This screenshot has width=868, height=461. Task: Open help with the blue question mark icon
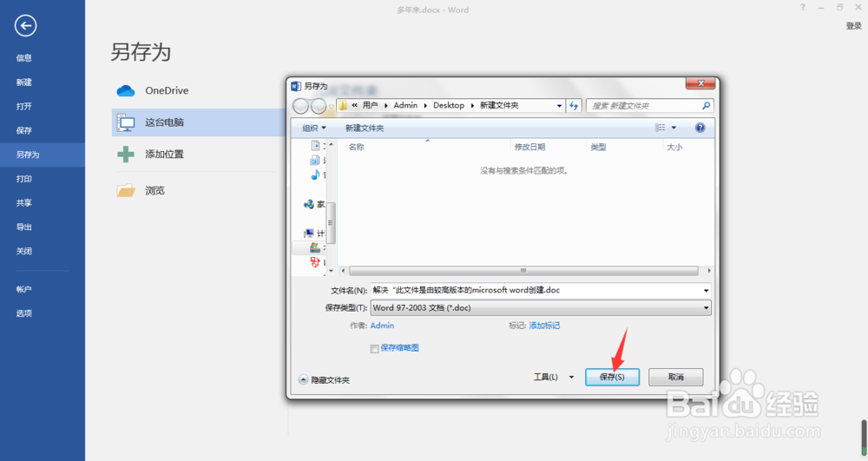700,128
